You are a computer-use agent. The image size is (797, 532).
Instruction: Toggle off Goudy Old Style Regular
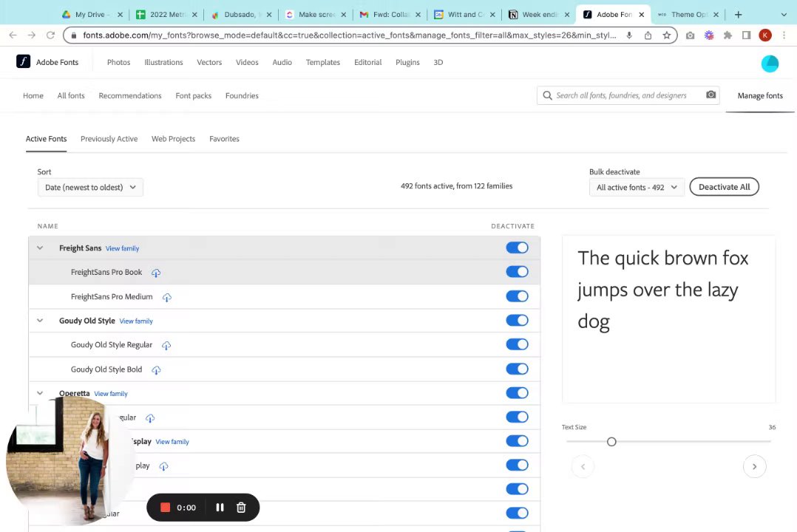(517, 344)
